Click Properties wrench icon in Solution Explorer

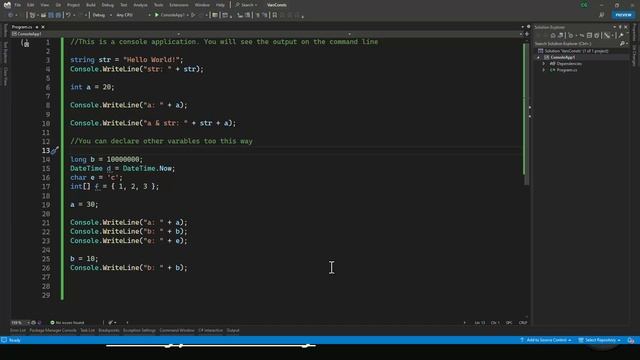click(621, 36)
